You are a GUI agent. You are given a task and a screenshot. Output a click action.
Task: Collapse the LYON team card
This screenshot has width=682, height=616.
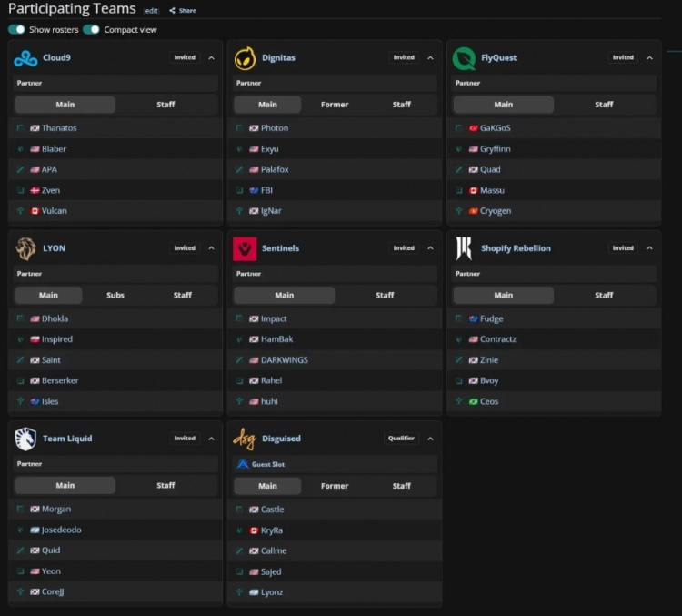click(211, 248)
